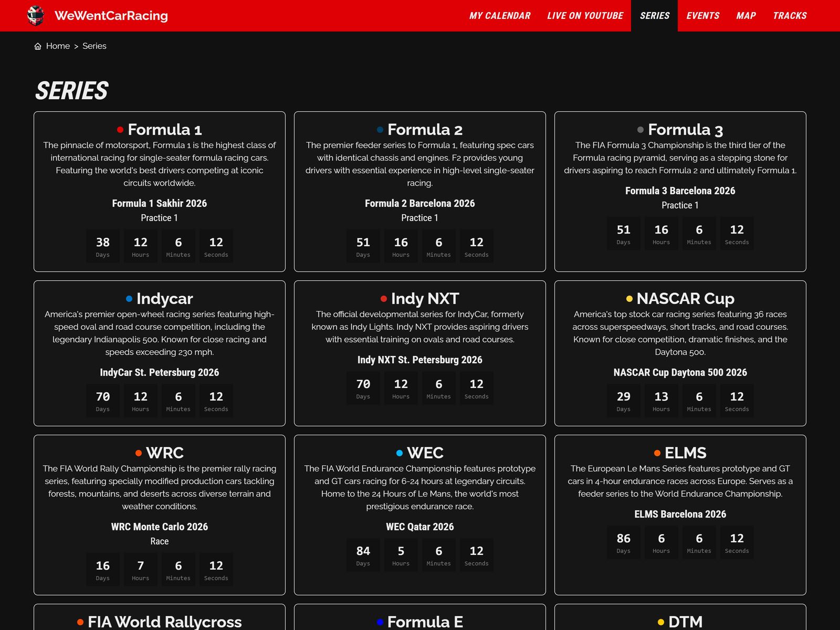
Task: Open the Tracks page
Action: 790,16
